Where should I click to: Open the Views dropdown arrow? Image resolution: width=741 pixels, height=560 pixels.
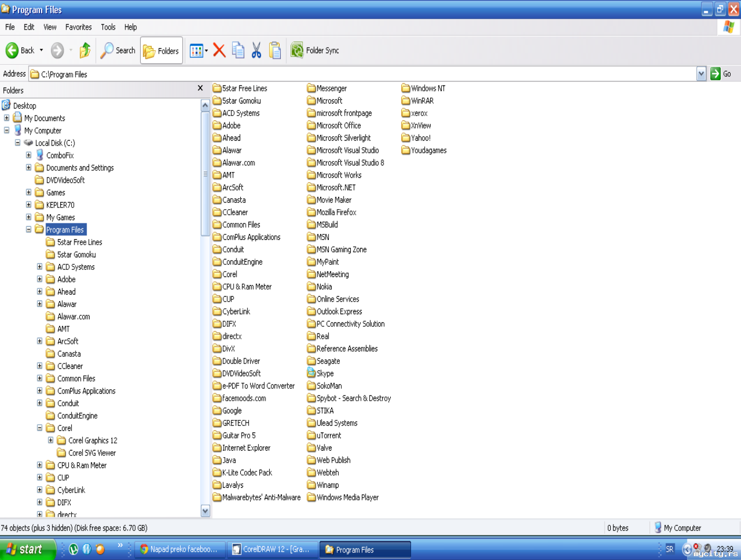pyautogui.click(x=206, y=51)
